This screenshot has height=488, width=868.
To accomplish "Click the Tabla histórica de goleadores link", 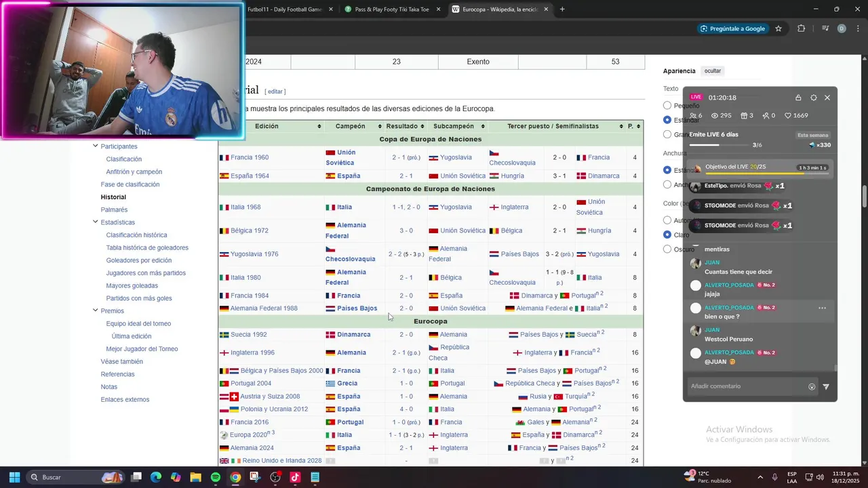I will (147, 248).
